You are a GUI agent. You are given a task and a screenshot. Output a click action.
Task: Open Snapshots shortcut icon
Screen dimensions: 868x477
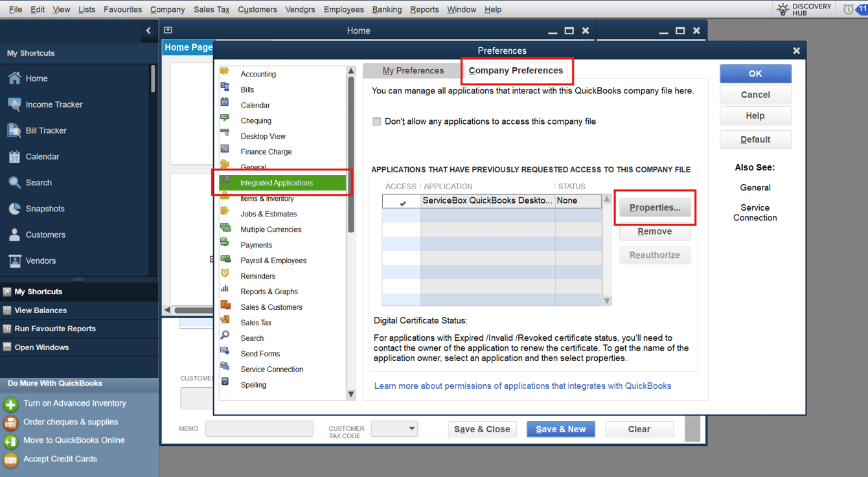[14, 209]
